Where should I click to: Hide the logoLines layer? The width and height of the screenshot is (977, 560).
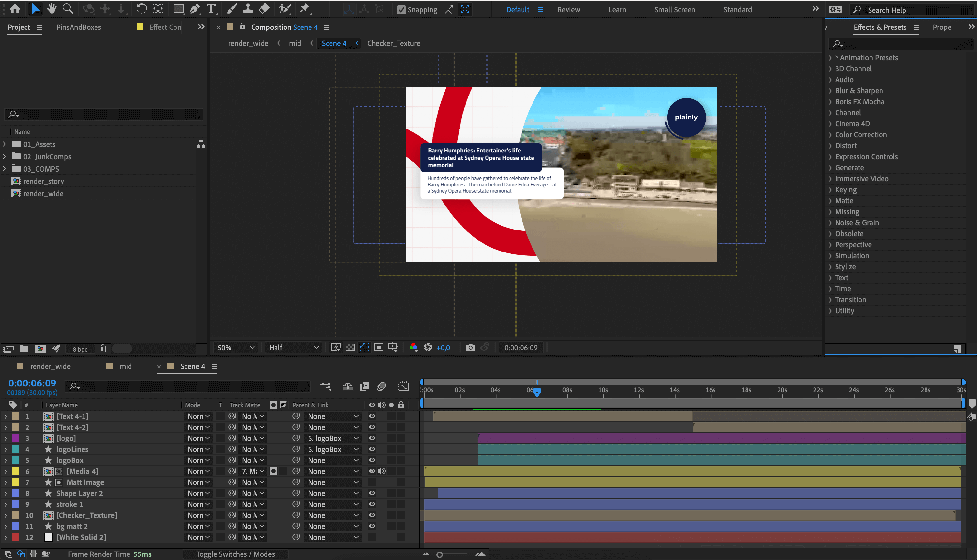coord(371,449)
